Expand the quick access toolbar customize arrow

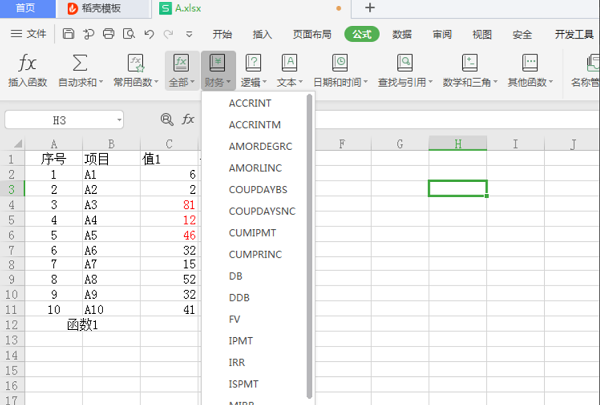(x=189, y=34)
